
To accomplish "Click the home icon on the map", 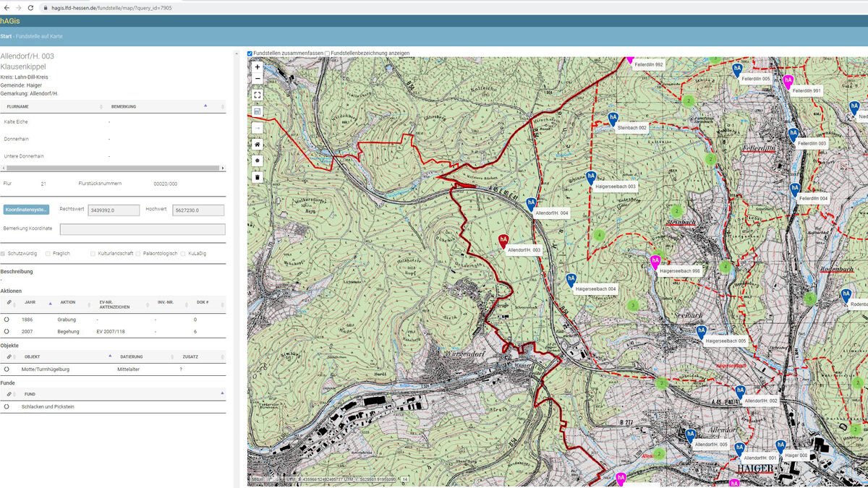I will click(x=258, y=145).
